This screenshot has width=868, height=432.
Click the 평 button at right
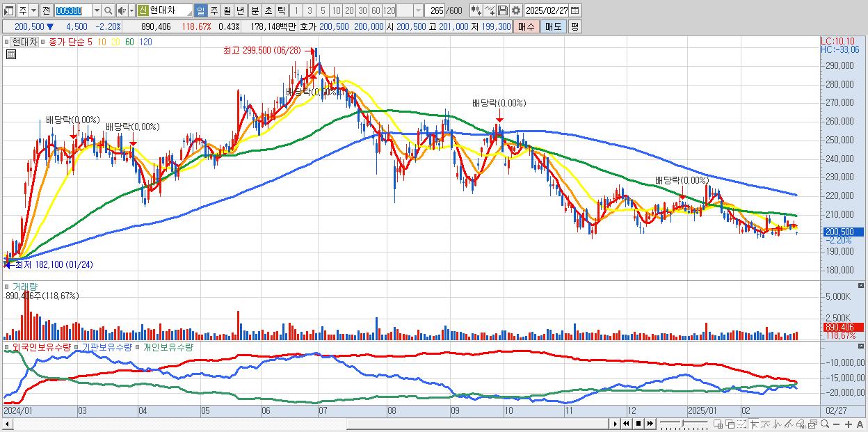point(574,26)
